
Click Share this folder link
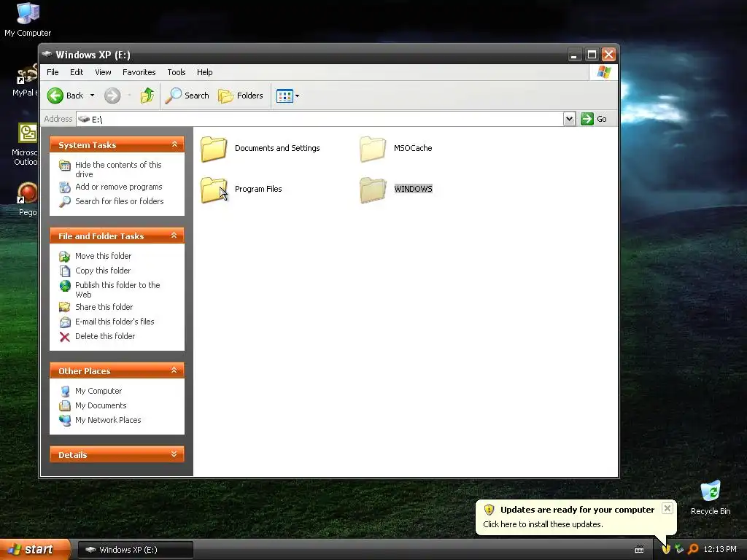pyautogui.click(x=104, y=307)
